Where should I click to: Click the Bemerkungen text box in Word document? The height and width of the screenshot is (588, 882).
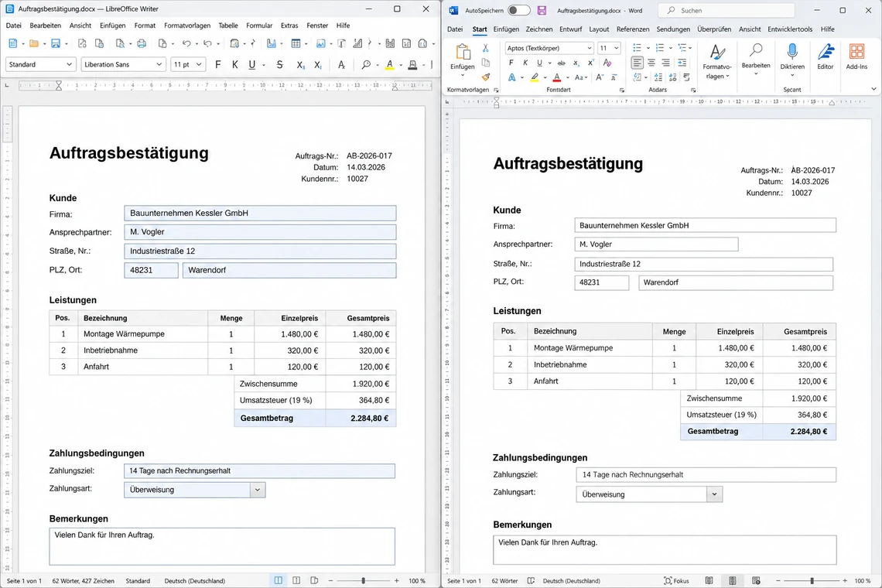[665, 550]
